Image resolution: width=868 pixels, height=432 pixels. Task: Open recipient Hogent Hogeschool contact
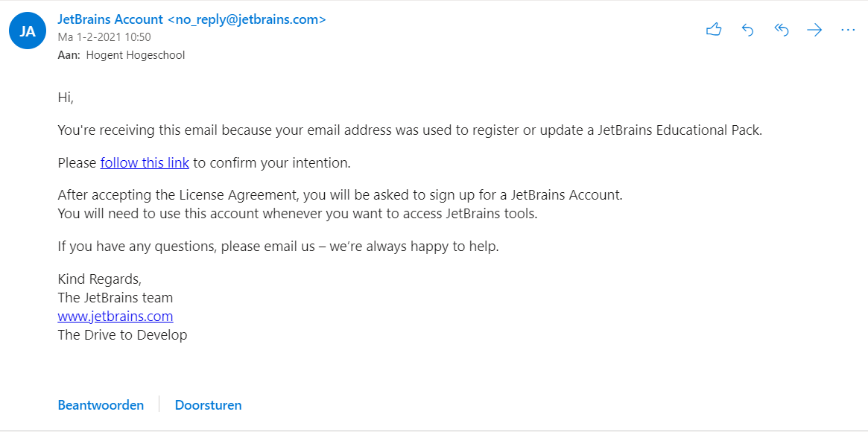136,55
